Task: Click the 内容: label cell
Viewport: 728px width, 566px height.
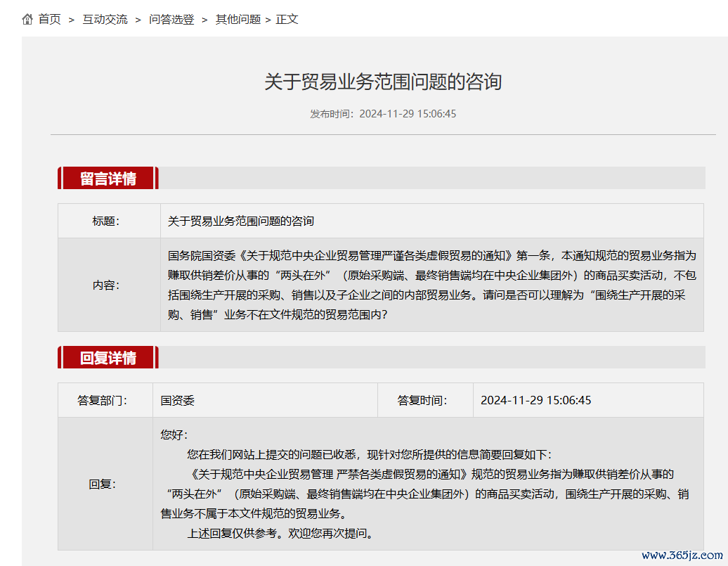Action: [x=109, y=285]
